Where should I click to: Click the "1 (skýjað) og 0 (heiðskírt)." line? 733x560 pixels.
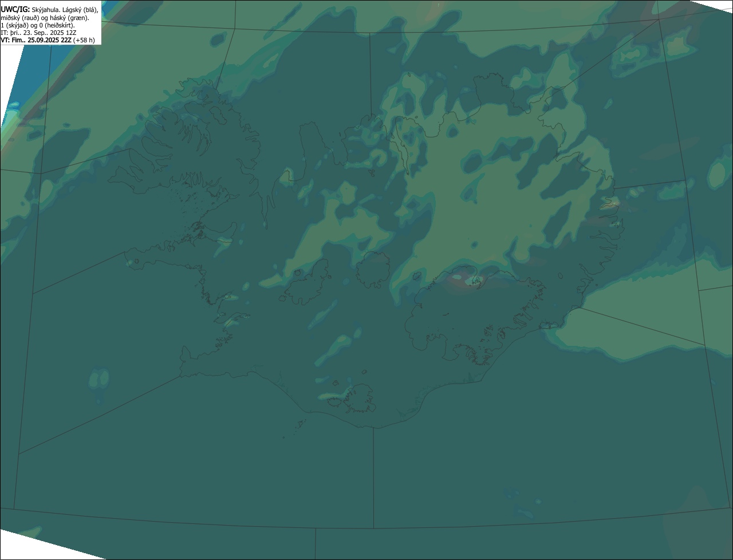[38, 25]
